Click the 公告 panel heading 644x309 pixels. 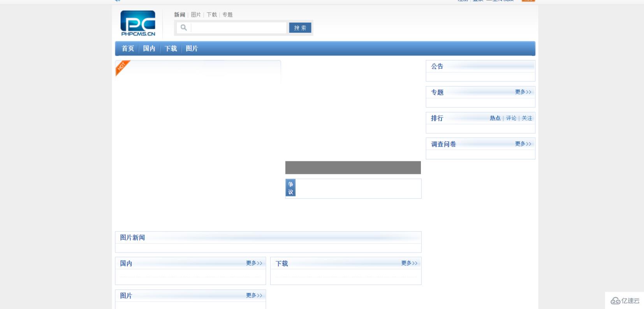click(437, 66)
